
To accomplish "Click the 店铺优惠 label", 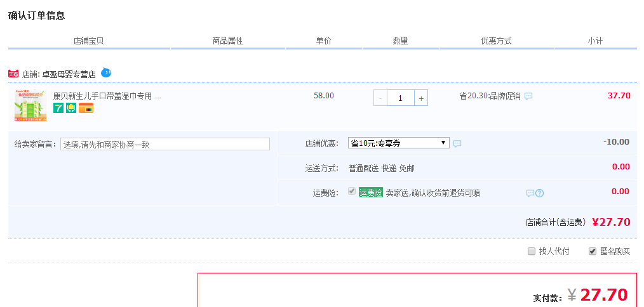I will pyautogui.click(x=321, y=143).
